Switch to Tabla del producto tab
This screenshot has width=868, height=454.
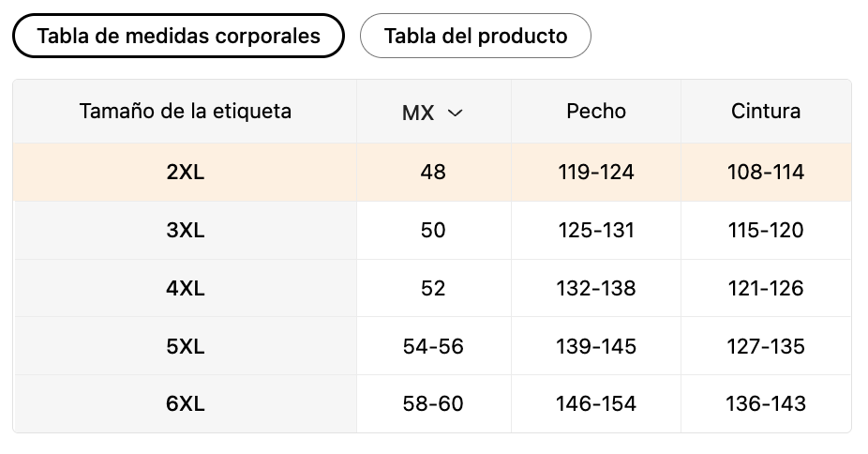(x=475, y=36)
